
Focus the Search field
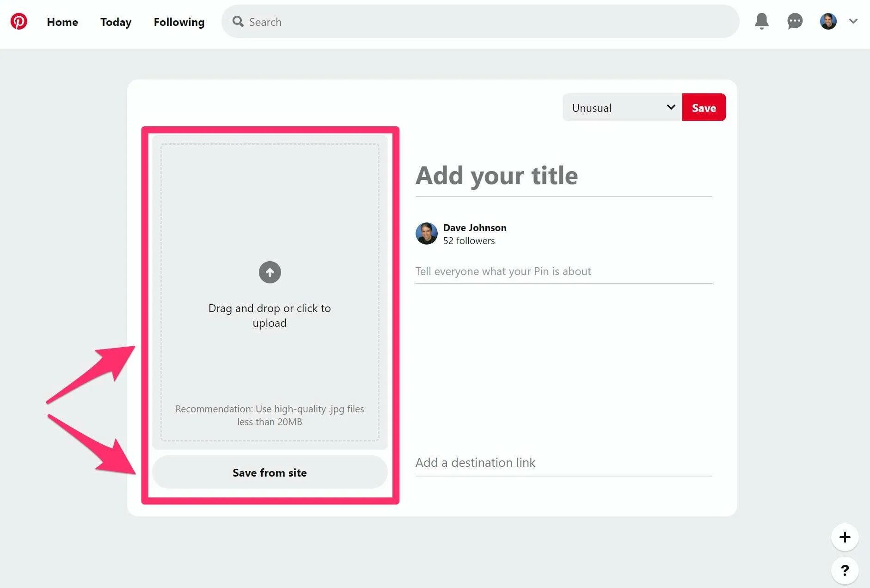[480, 21]
